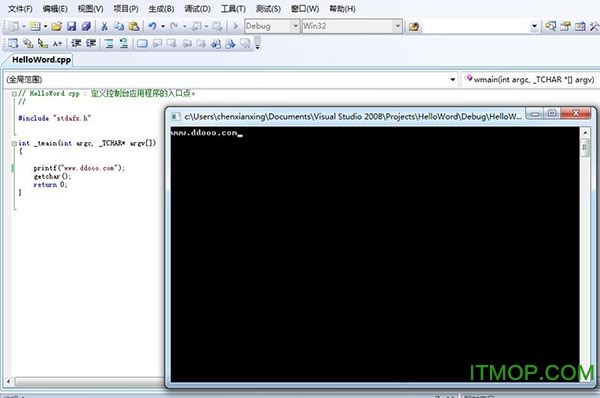Click the Navigate Backward icon
The width and height of the screenshot is (600, 398).
click(x=196, y=26)
